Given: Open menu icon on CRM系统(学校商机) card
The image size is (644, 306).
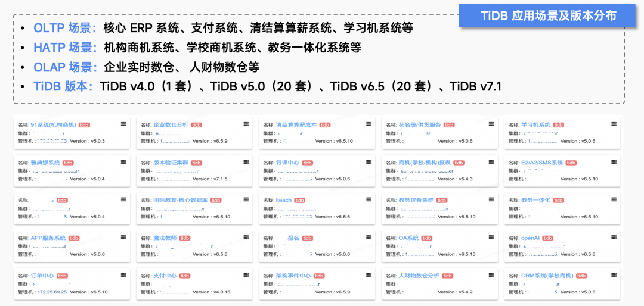Looking at the screenshot, I should click(614, 275).
